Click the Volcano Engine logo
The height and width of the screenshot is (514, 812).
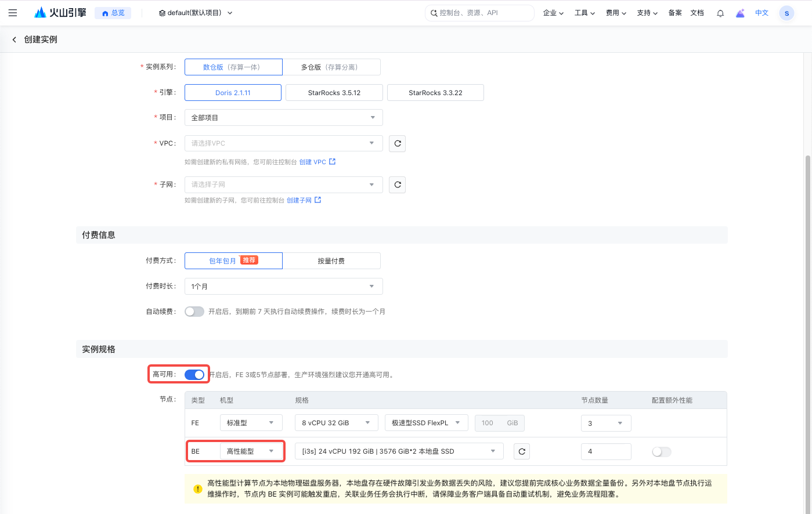click(x=60, y=13)
